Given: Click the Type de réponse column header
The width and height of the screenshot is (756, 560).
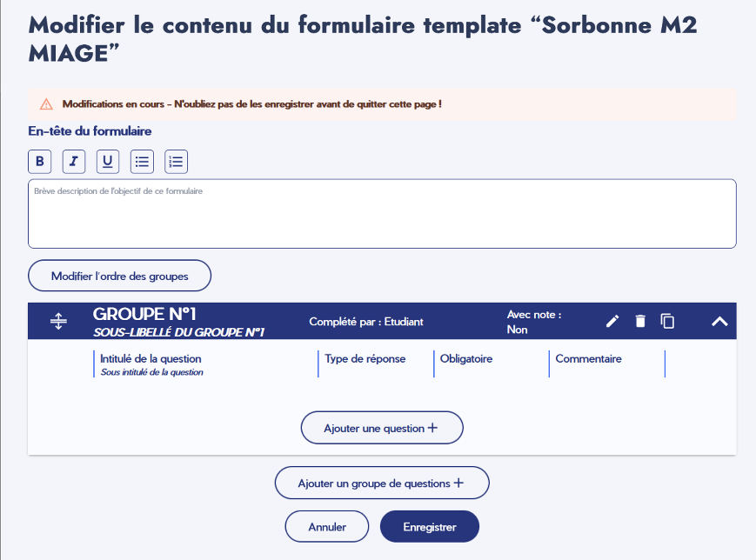Looking at the screenshot, I should click(365, 358).
